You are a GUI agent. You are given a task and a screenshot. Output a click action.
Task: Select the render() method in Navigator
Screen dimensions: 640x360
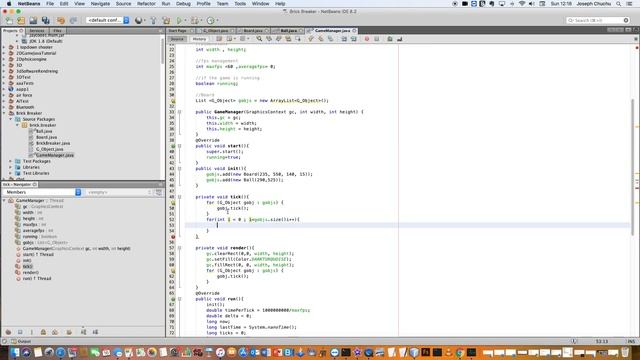pos(30,272)
